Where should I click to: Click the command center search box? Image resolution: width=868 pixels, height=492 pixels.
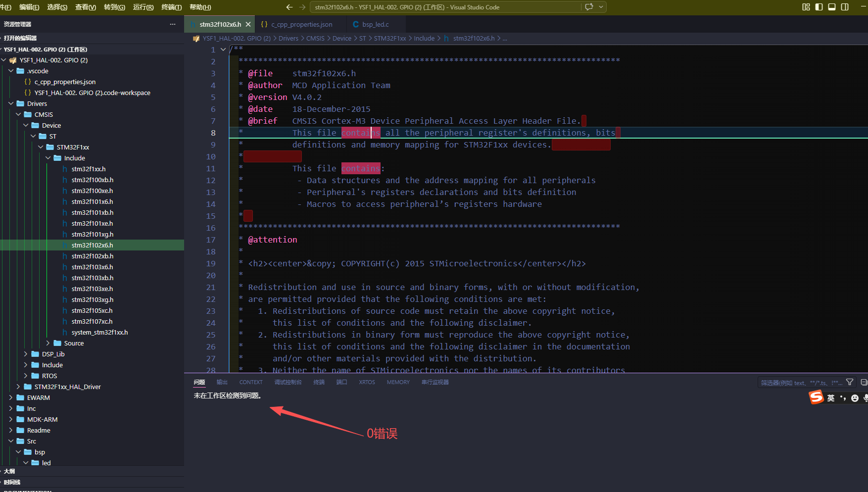coord(445,7)
